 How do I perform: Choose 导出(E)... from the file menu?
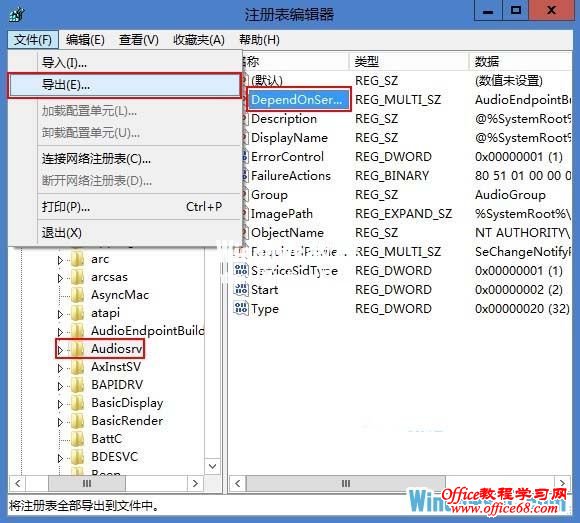coord(125,85)
